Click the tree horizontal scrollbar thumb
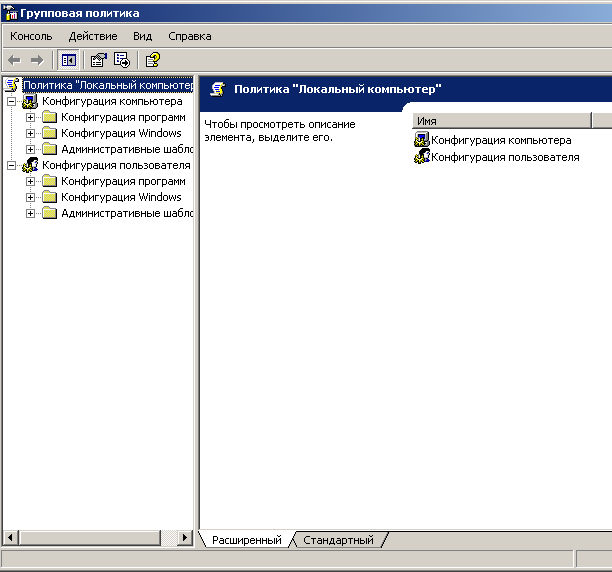This screenshot has height=572, width=612. click(90, 538)
